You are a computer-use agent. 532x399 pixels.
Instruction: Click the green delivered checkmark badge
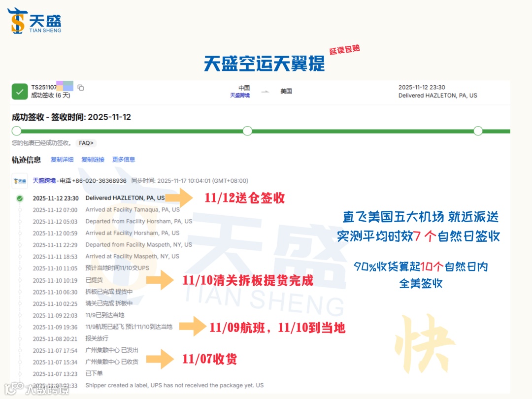[x=20, y=92]
